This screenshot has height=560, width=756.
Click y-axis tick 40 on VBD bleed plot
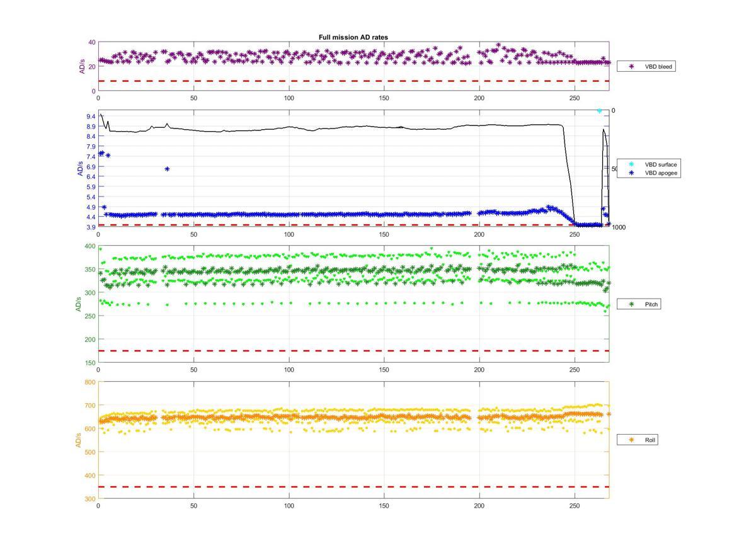(x=92, y=43)
